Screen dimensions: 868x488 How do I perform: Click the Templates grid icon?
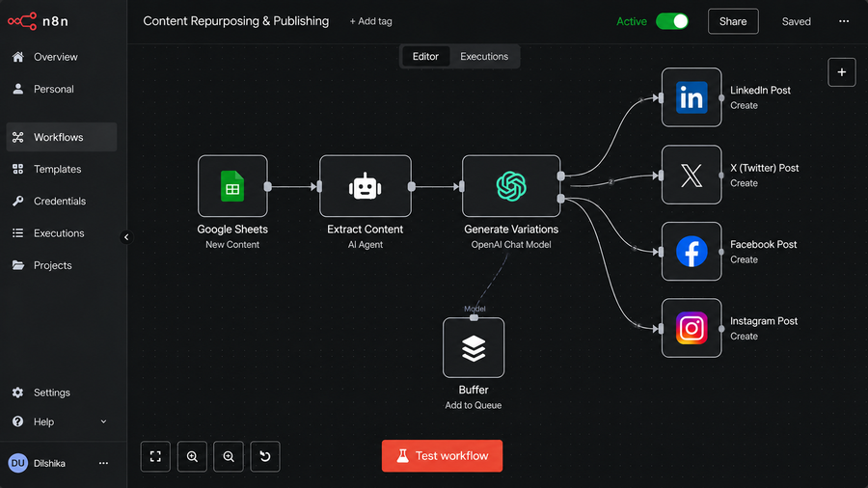coord(17,170)
